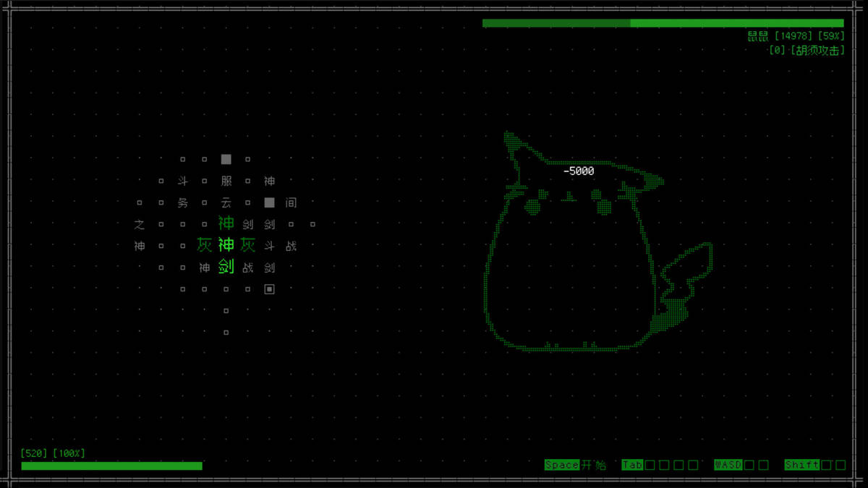Click the first empty slot after WASD
The image size is (868, 488).
pyautogui.click(x=749, y=465)
